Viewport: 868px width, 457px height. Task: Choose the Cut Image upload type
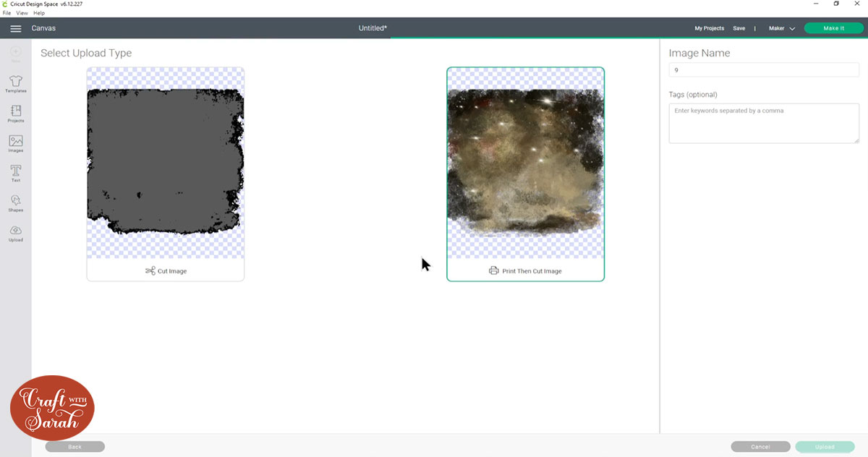click(166, 174)
